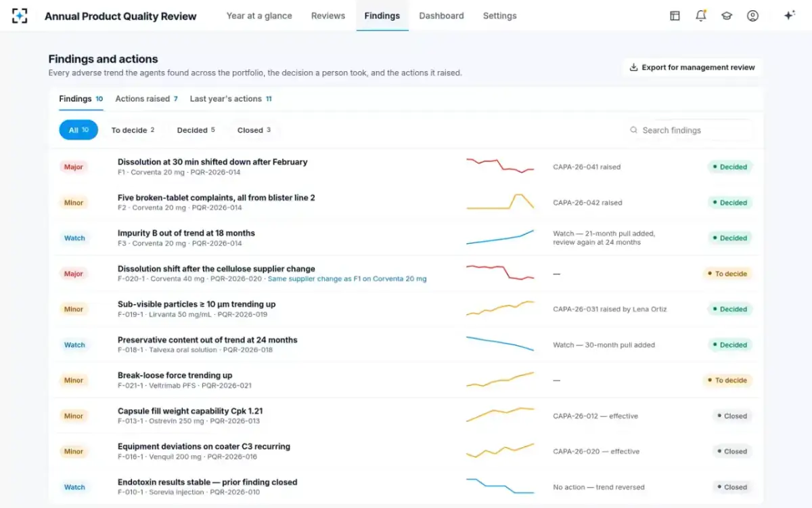Click the CAPA-26-041 raised text
The width and height of the screenshot is (812, 508).
[587, 167]
